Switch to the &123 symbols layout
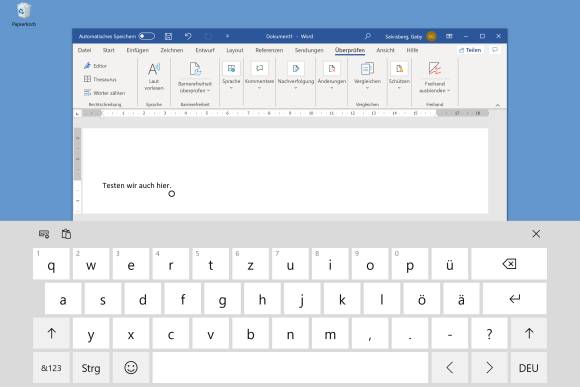Screen dimensions: 580x387 (x=51, y=367)
